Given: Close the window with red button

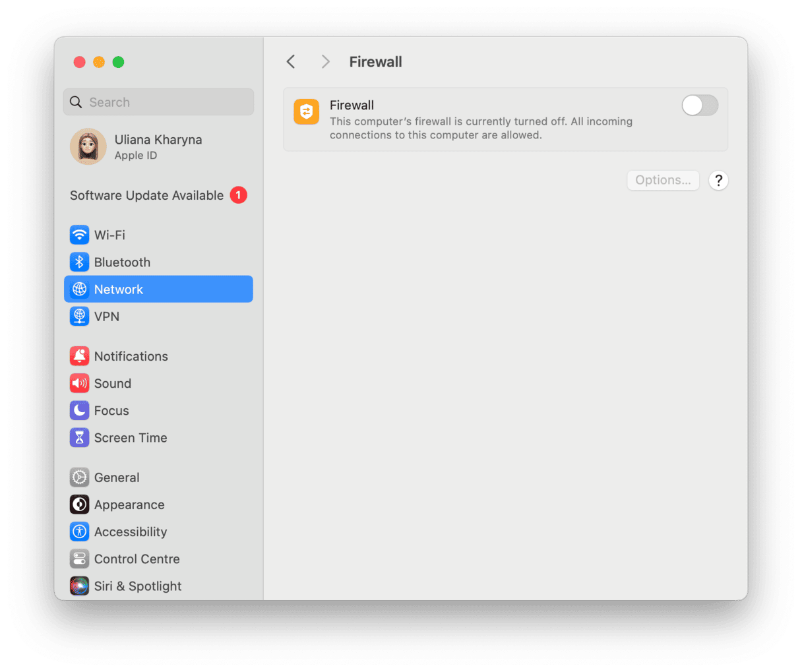Looking at the screenshot, I should point(79,62).
